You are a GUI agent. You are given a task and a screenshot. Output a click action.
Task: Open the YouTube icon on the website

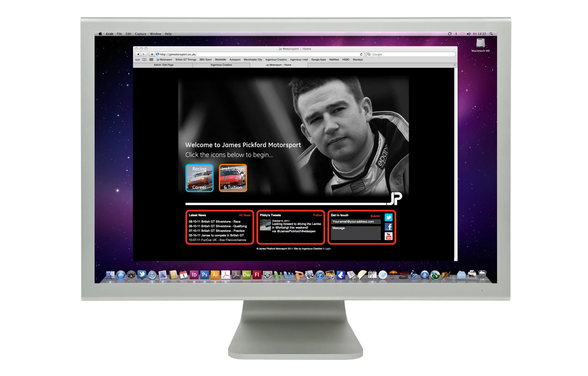(x=389, y=236)
